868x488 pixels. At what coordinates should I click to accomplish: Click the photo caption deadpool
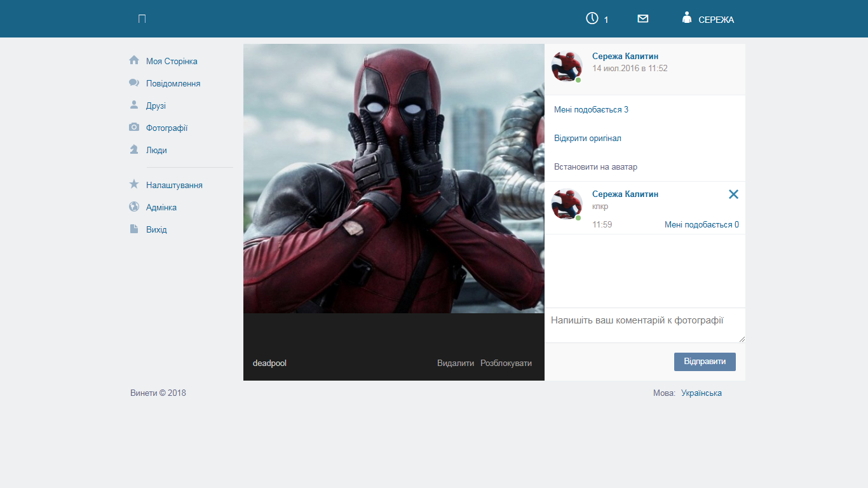tap(269, 363)
